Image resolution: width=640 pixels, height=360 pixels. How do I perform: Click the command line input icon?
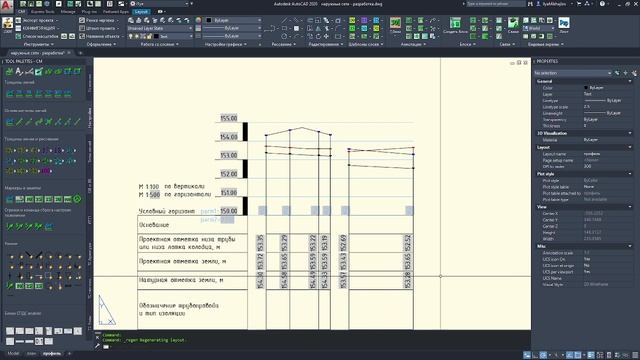coord(106,347)
